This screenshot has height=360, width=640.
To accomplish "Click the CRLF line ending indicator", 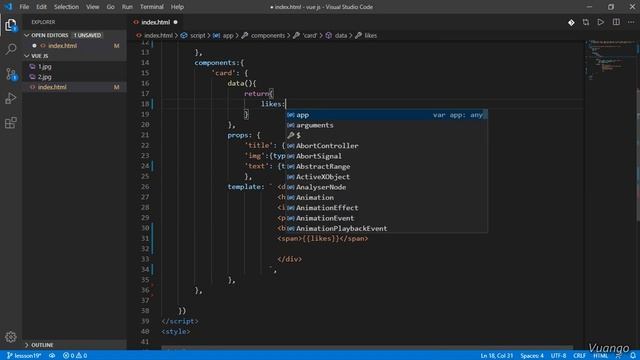I will click(x=579, y=356).
